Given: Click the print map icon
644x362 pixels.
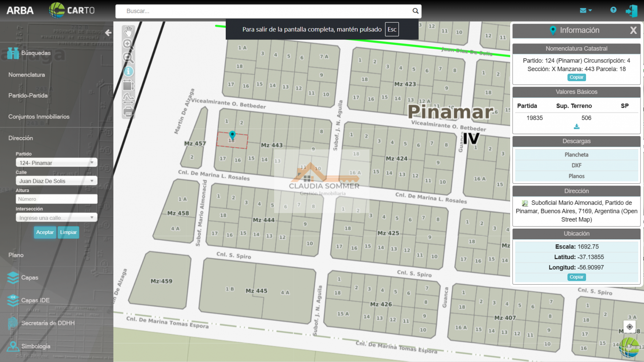Looking at the screenshot, I should click(128, 112).
